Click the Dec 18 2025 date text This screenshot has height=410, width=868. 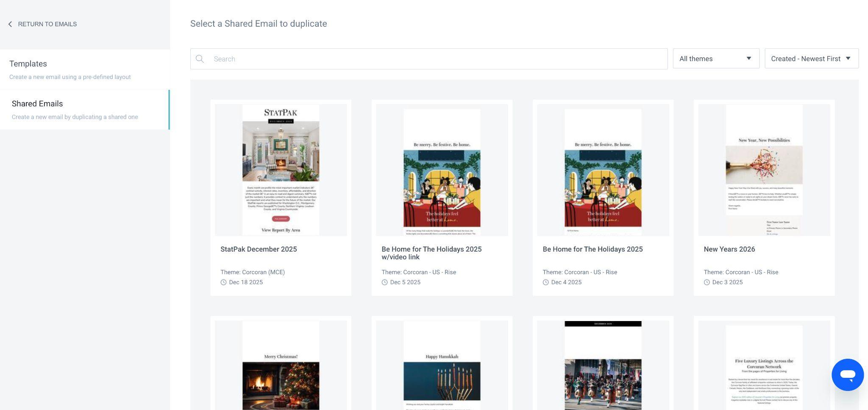click(x=246, y=282)
